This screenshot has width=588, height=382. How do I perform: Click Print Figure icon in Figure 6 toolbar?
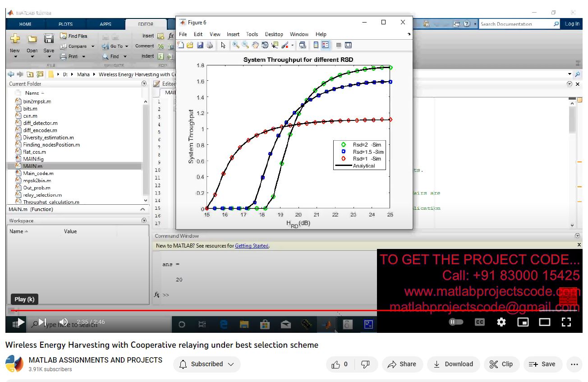point(210,45)
